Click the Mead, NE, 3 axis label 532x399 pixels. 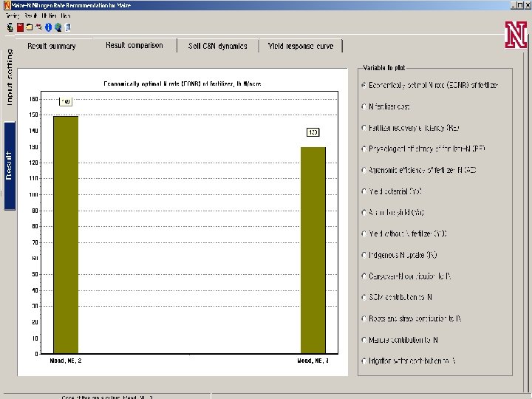[313, 361]
